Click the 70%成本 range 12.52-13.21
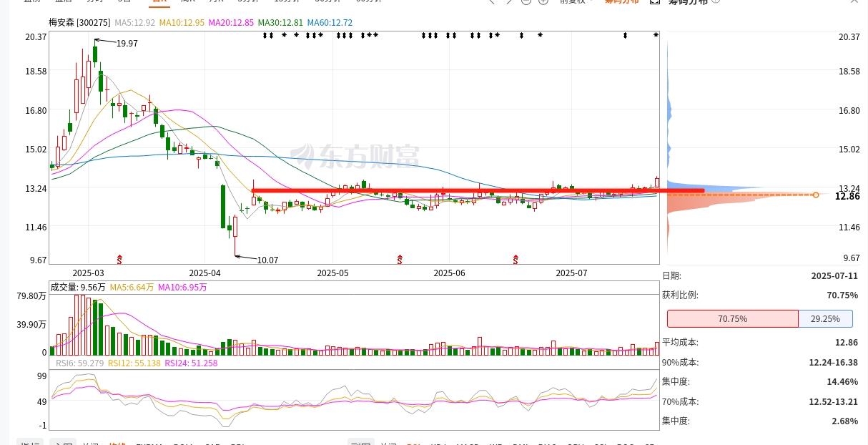 click(x=834, y=402)
